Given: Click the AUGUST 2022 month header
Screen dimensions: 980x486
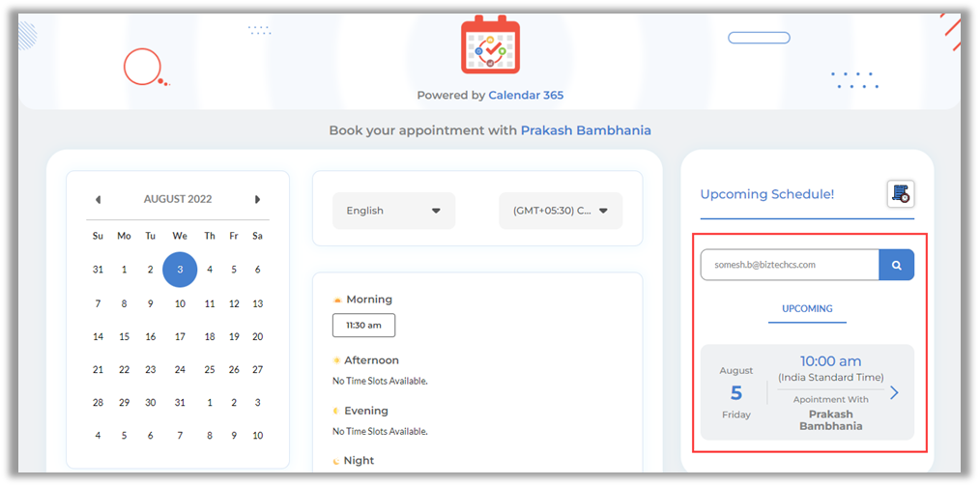Looking at the screenshot, I should [x=178, y=200].
